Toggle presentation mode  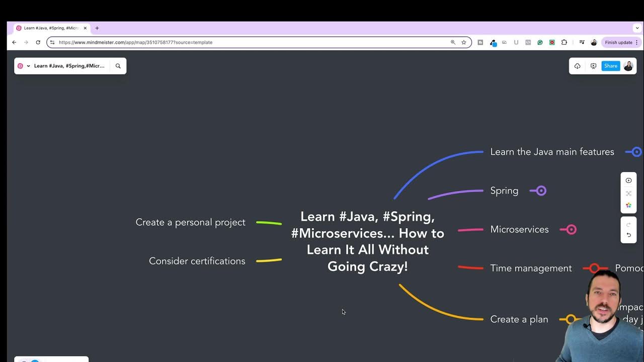click(594, 66)
